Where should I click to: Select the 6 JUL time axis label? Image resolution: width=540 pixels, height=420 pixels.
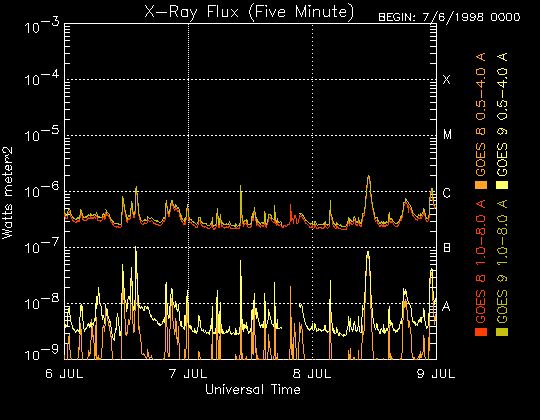coord(64,374)
